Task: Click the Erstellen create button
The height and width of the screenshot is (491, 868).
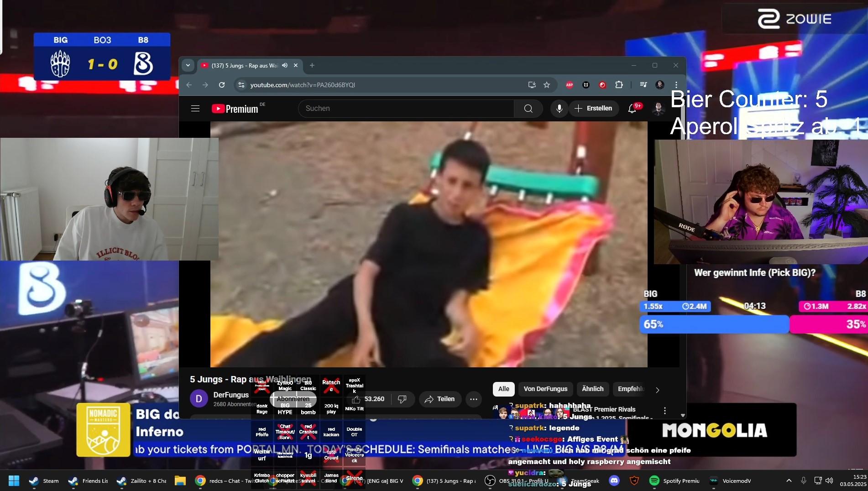Action: coord(594,109)
